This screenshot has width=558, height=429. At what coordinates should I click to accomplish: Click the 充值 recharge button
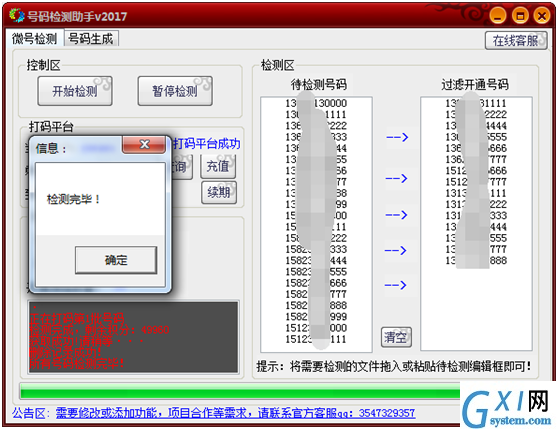218,166
